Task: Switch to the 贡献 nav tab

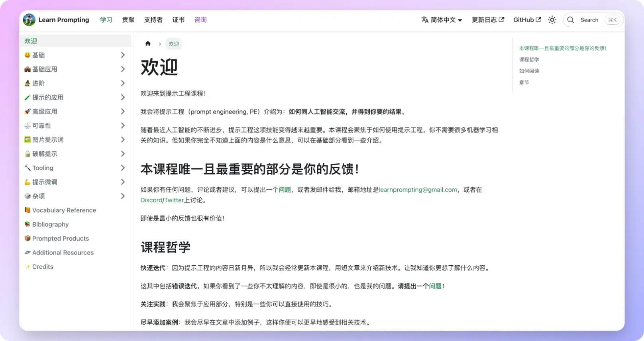Action: coord(128,20)
